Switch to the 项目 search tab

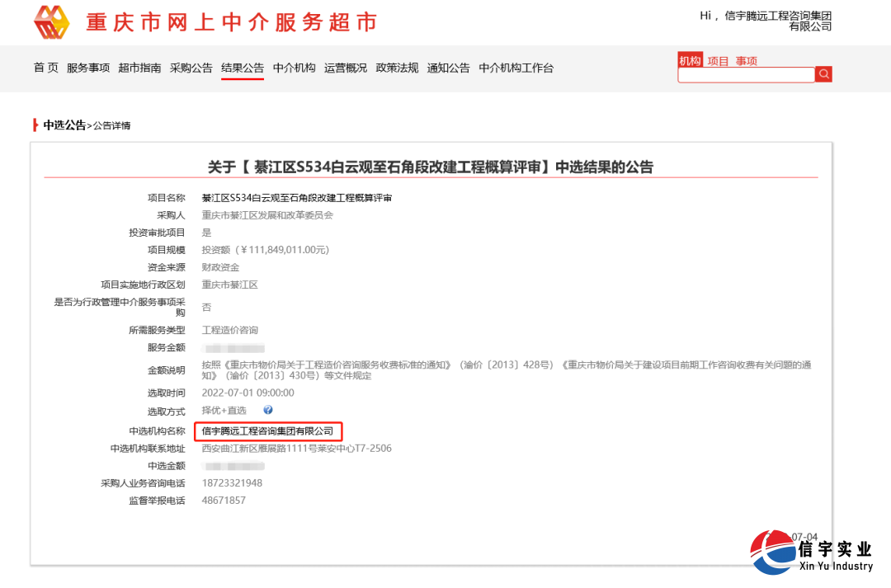pyautogui.click(x=717, y=60)
